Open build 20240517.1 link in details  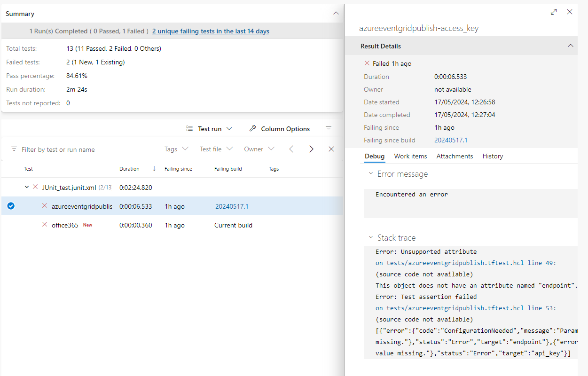point(451,140)
